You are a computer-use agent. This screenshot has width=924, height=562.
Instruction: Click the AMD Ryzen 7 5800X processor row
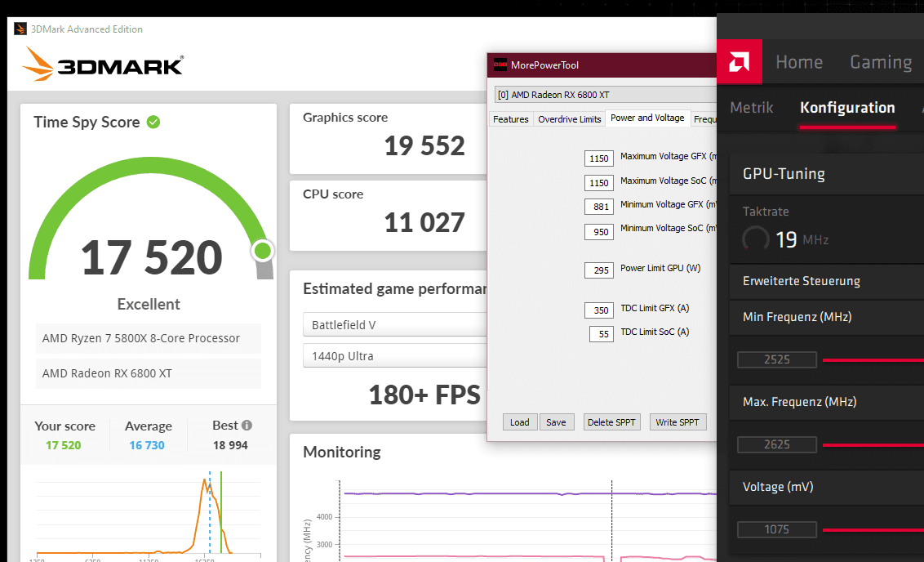click(149, 338)
